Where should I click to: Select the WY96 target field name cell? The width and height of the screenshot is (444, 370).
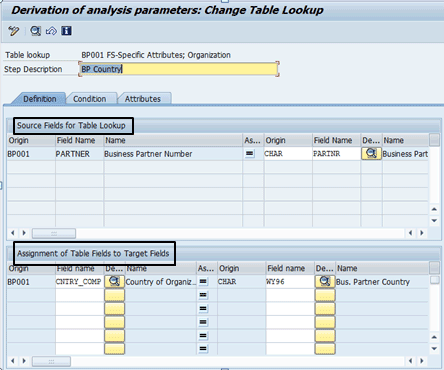point(290,282)
